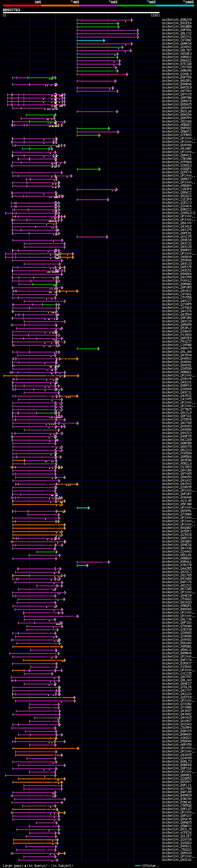This screenshot has height=868, width=197.
Task: Click label UniRef100_A9J6N7
Action: click(177, 148)
